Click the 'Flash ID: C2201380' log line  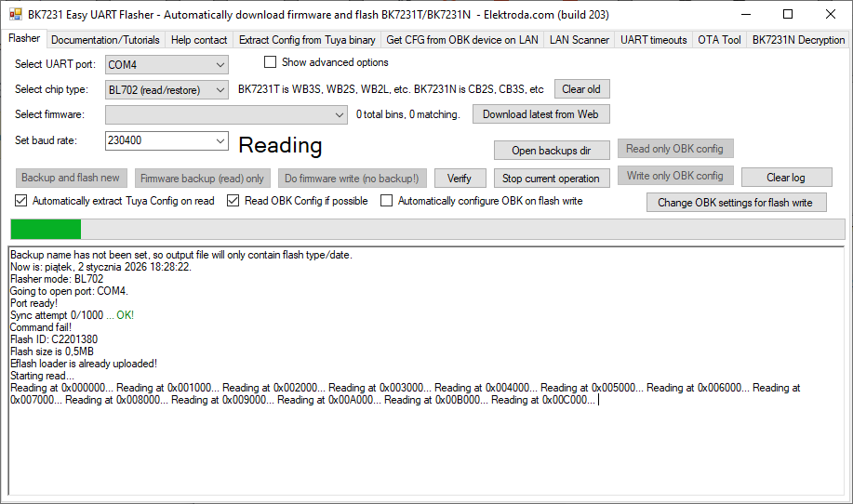(54, 339)
